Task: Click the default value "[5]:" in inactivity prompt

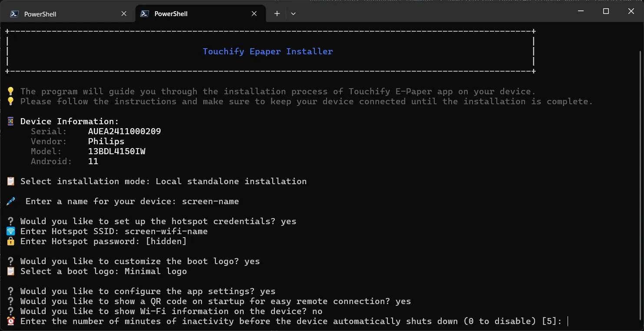Action: pos(552,321)
